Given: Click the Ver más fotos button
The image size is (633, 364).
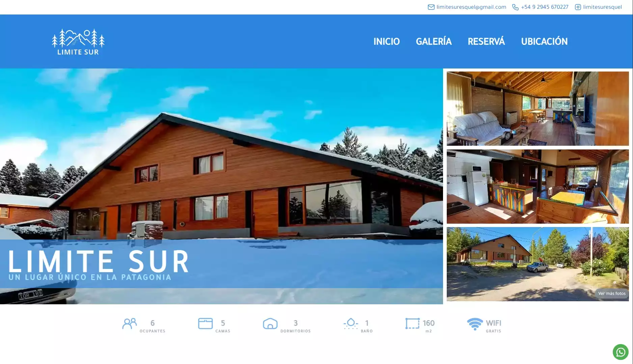Looking at the screenshot, I should tap(612, 293).
